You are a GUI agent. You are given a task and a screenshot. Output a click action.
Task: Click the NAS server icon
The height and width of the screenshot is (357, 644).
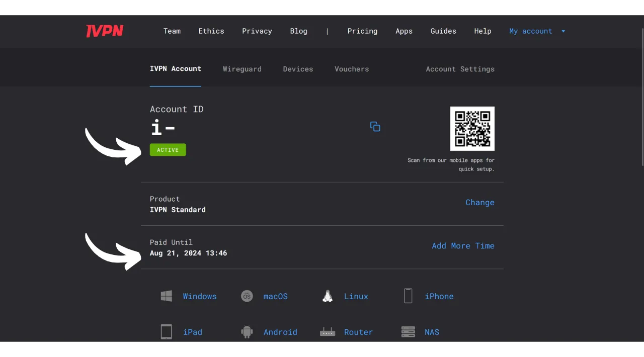click(408, 332)
